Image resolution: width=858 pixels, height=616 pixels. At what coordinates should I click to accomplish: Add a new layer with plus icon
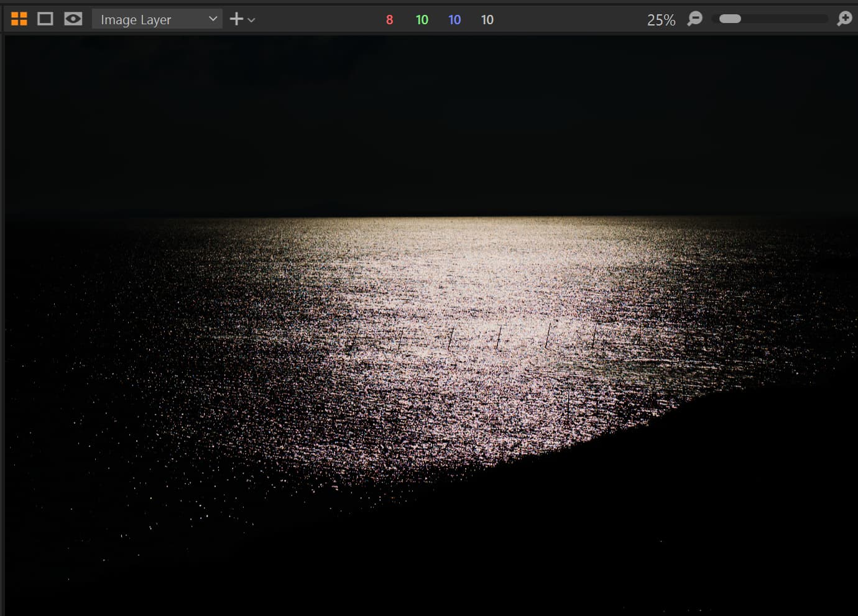tap(236, 19)
